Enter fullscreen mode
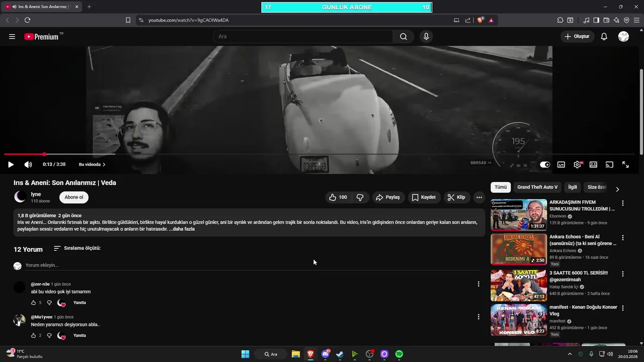 coord(625,164)
